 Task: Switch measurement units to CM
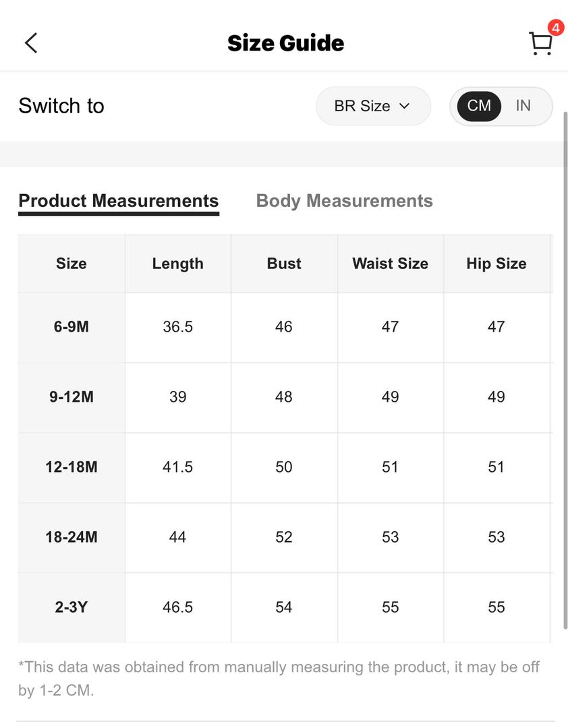point(479,106)
